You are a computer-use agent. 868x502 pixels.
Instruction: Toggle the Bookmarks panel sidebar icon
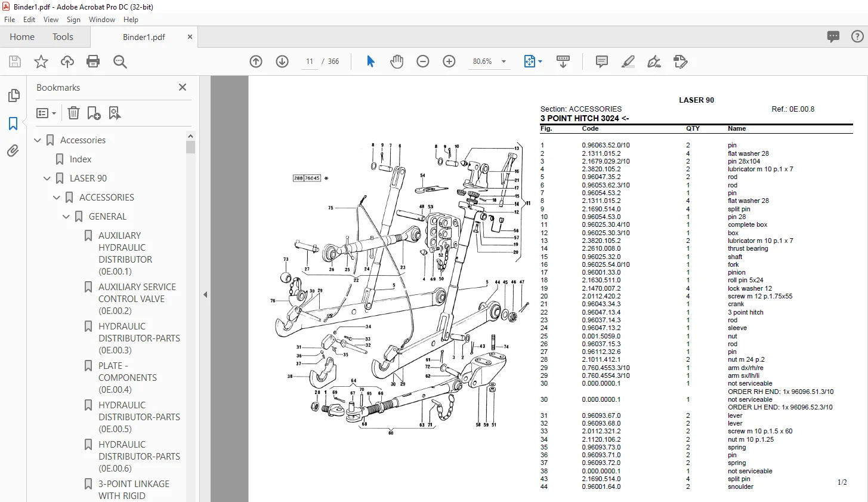[13, 124]
